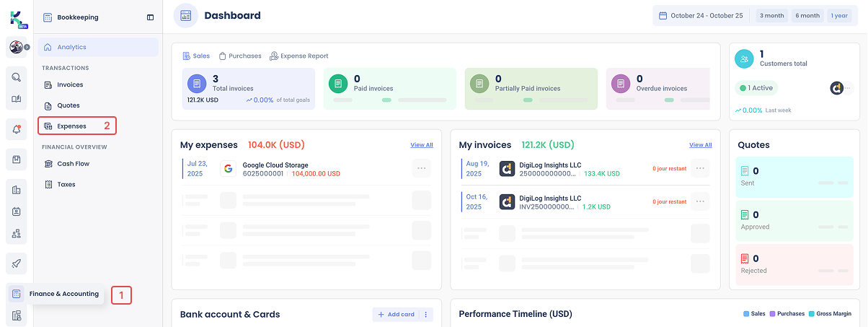This screenshot has width=868, height=327.
Task: Open the search icon in the left rail
Action: 16,77
